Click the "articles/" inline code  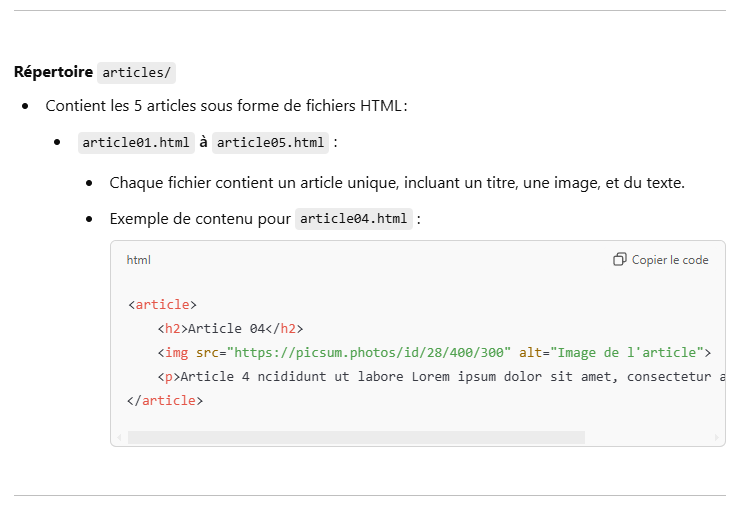(137, 73)
